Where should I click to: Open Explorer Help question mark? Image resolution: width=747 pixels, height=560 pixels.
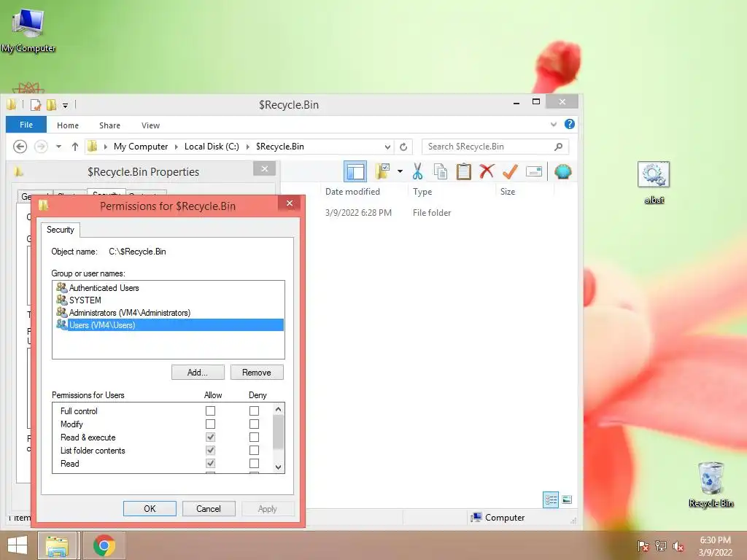point(569,124)
